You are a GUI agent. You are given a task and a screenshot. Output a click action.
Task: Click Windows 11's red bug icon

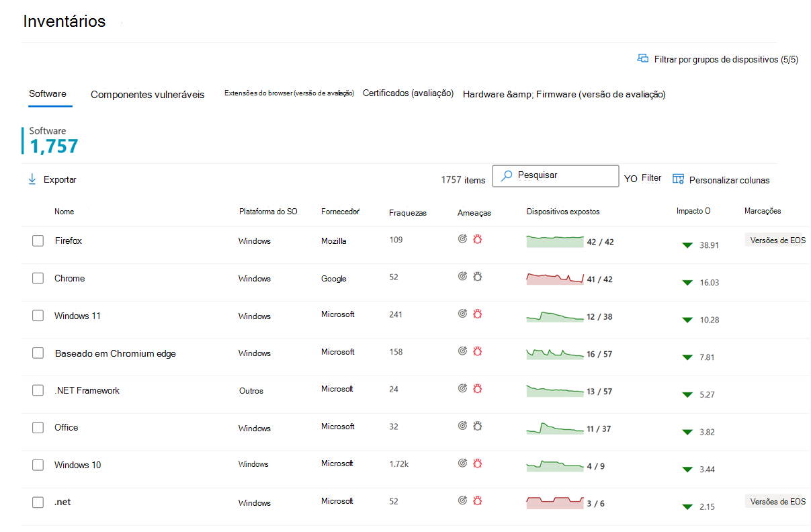tap(478, 313)
